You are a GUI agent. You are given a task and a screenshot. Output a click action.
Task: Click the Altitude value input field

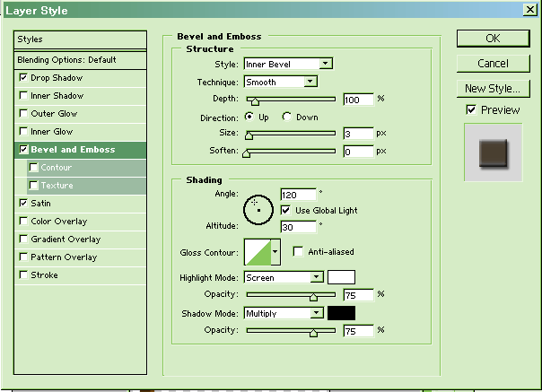click(x=298, y=227)
